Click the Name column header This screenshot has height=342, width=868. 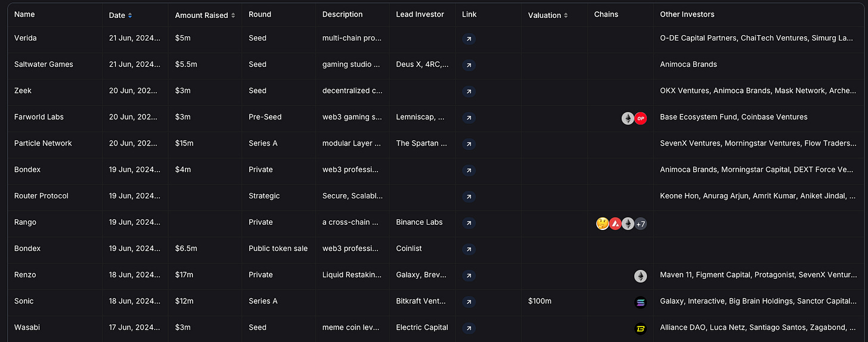24,14
